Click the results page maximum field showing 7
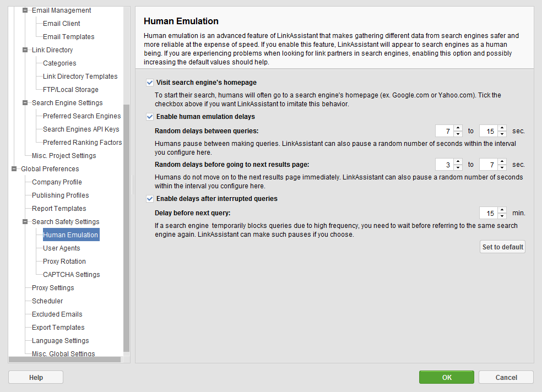This screenshot has width=542, height=392. (x=489, y=165)
